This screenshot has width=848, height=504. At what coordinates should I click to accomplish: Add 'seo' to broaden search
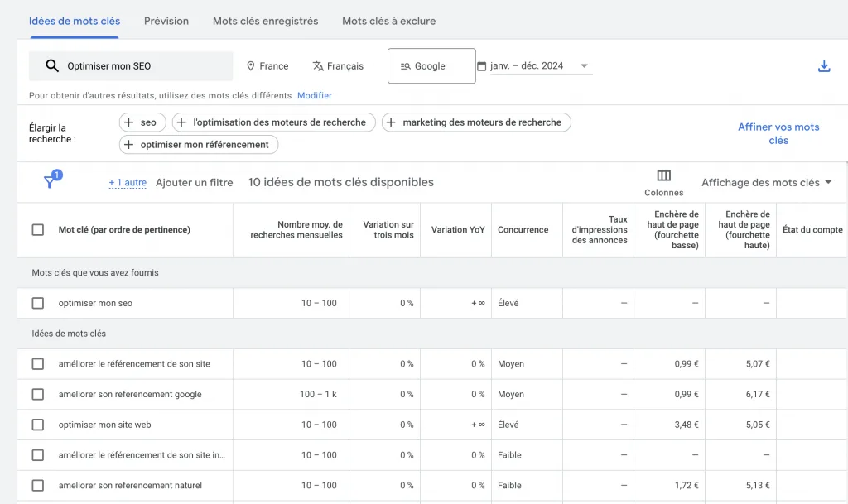[x=142, y=122]
